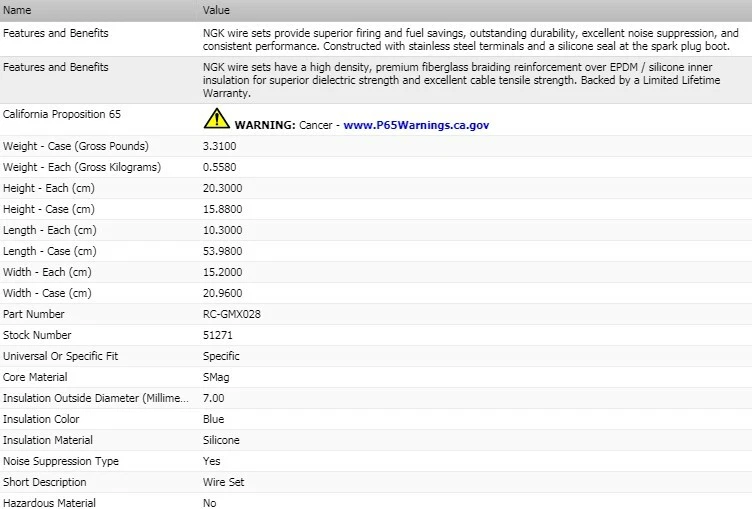The width and height of the screenshot is (752, 509).
Task: Click the 'Hazardous Material' row label
Action: click(49, 503)
